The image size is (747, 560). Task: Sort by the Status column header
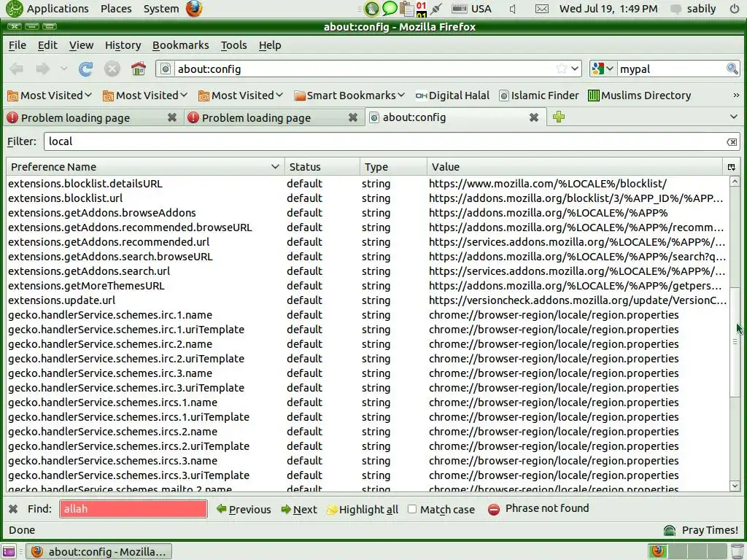pyautogui.click(x=322, y=167)
